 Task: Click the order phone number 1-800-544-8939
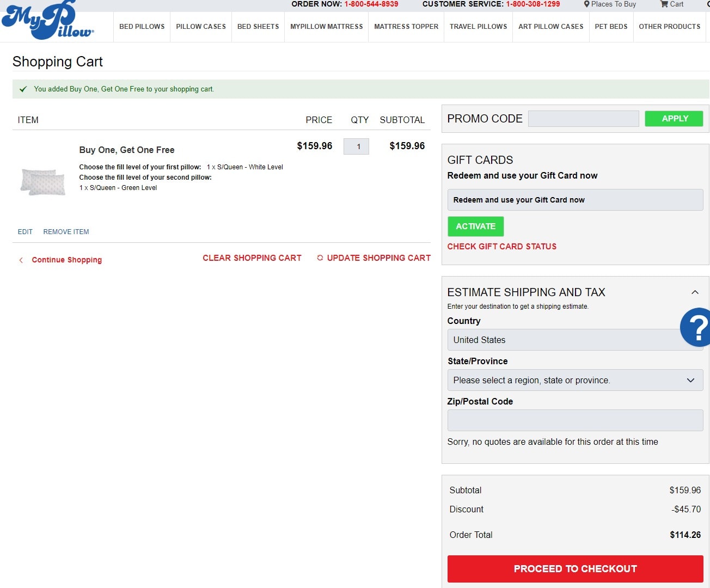click(371, 4)
